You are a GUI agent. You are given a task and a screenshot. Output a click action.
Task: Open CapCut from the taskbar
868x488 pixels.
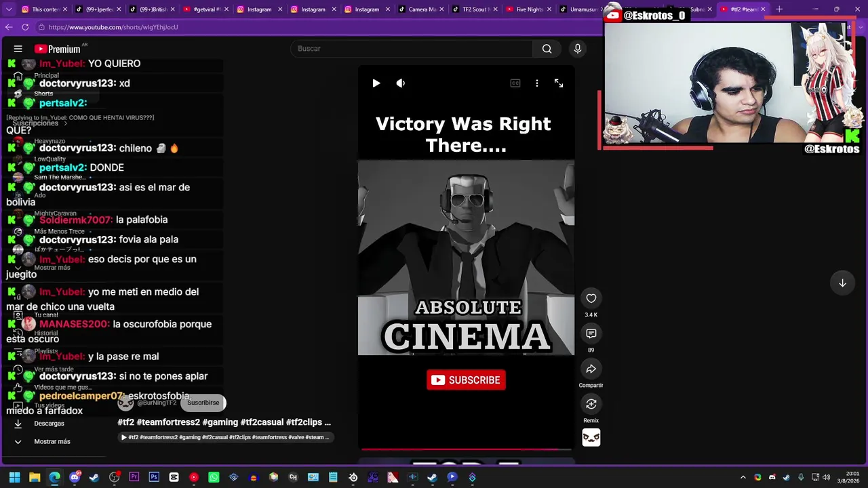click(x=174, y=477)
